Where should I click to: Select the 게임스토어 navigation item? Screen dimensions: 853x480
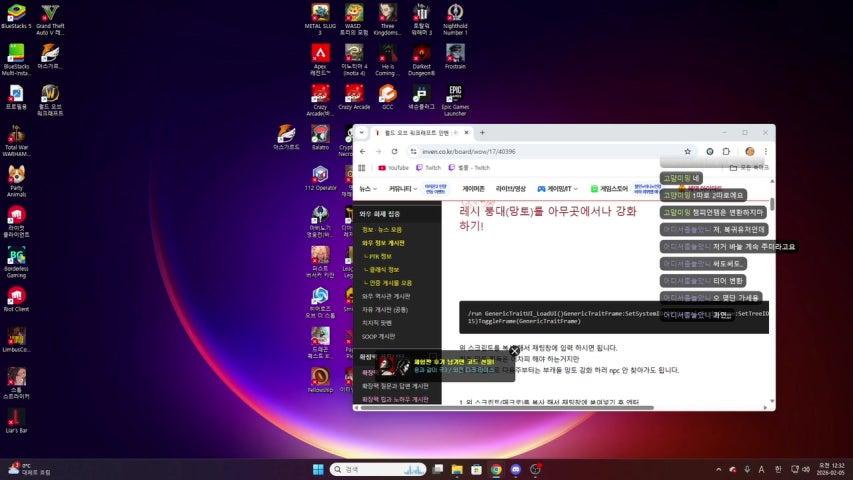coord(609,188)
